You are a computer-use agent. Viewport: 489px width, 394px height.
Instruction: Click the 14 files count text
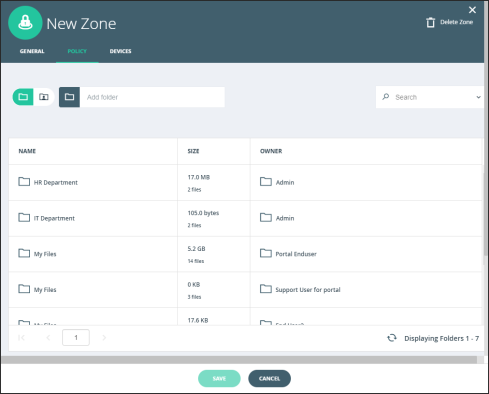tap(196, 261)
